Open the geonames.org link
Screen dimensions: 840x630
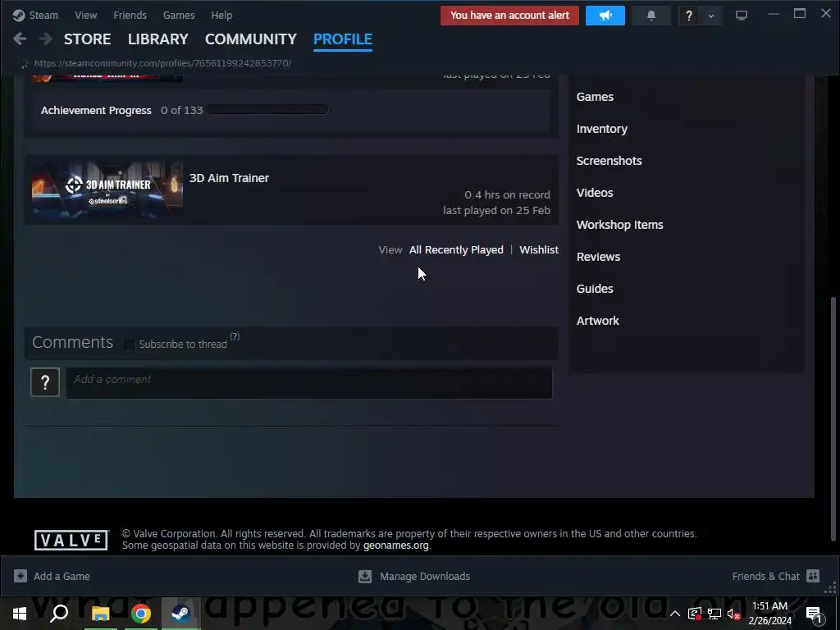(396, 546)
